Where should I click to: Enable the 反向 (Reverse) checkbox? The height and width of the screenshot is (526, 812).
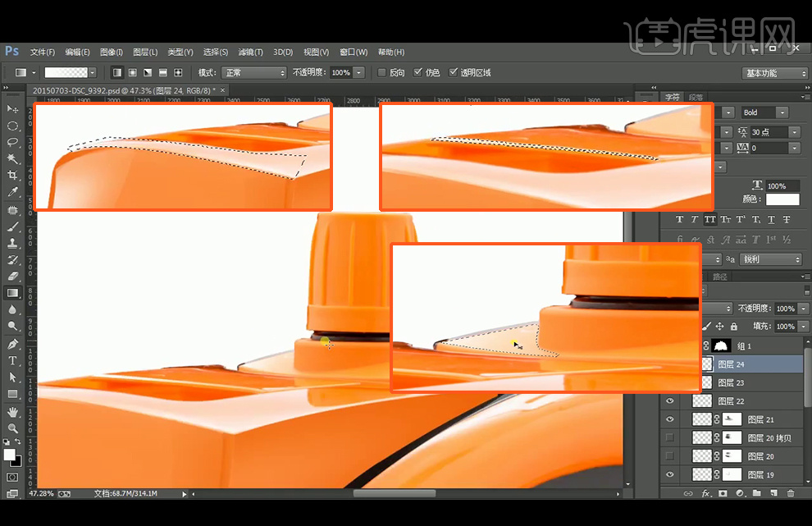[x=383, y=72]
